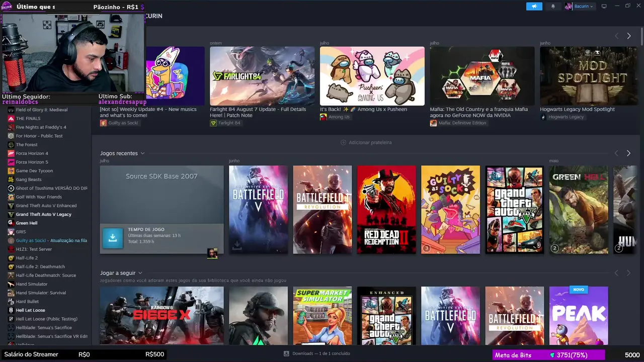The height and width of the screenshot is (362, 644).
Task: Click the Among Us game link under news
Action: (x=335, y=117)
